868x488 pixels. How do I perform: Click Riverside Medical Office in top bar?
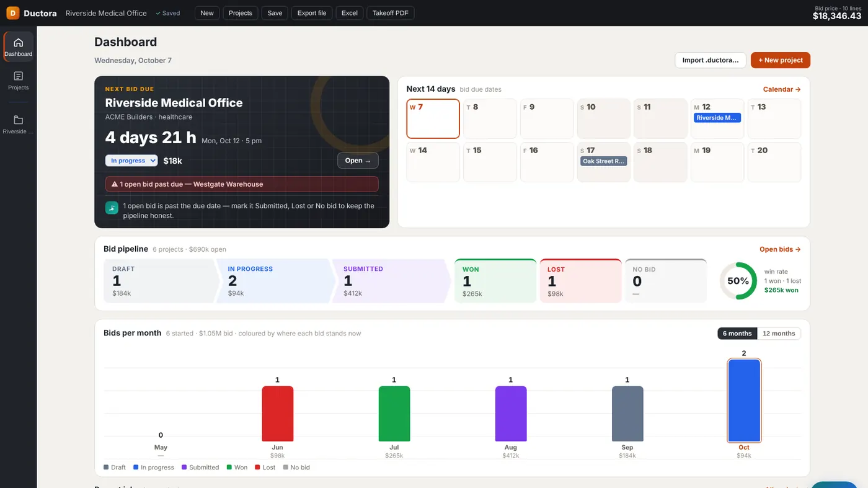pyautogui.click(x=106, y=13)
